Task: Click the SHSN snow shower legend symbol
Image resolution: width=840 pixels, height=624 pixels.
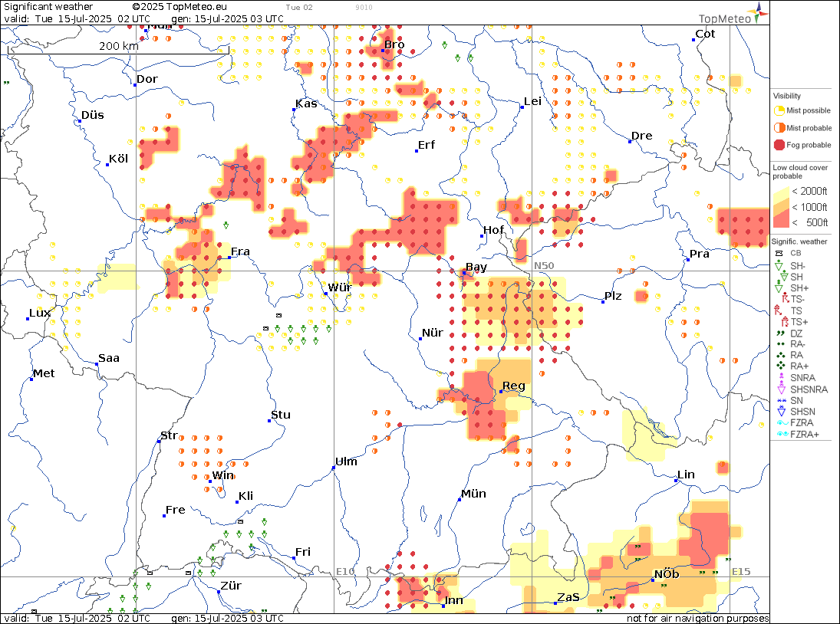Action: tap(781, 411)
